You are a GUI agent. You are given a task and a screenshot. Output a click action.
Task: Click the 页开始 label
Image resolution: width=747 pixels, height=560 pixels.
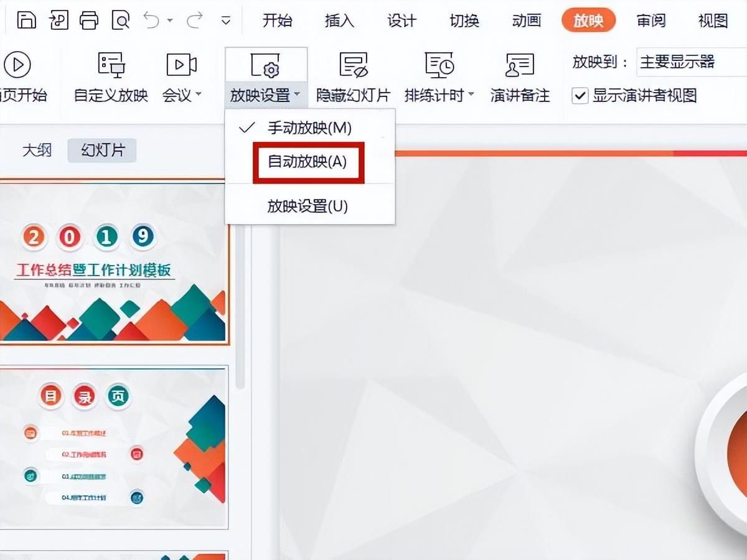pyautogui.click(x=24, y=96)
